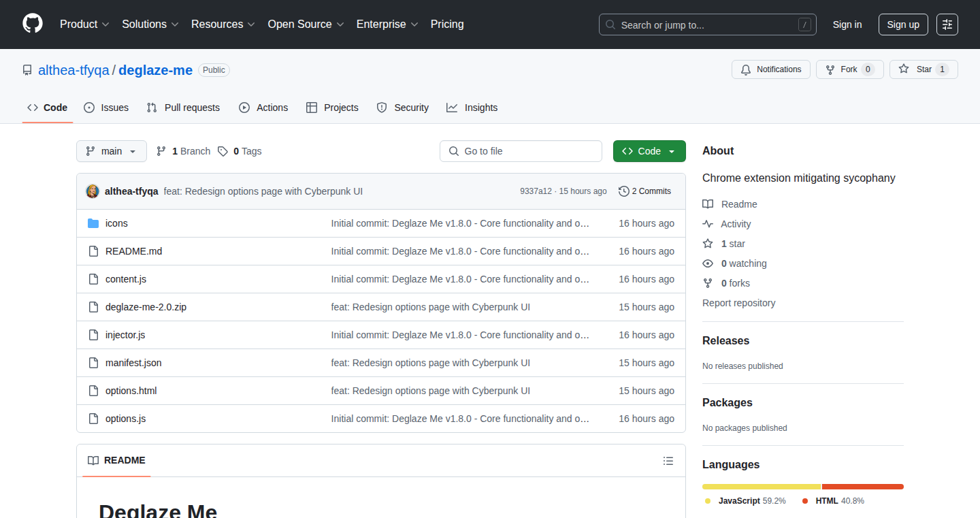This screenshot has height=518, width=980.
Task: Click the file icon for options.html
Action: (93, 391)
